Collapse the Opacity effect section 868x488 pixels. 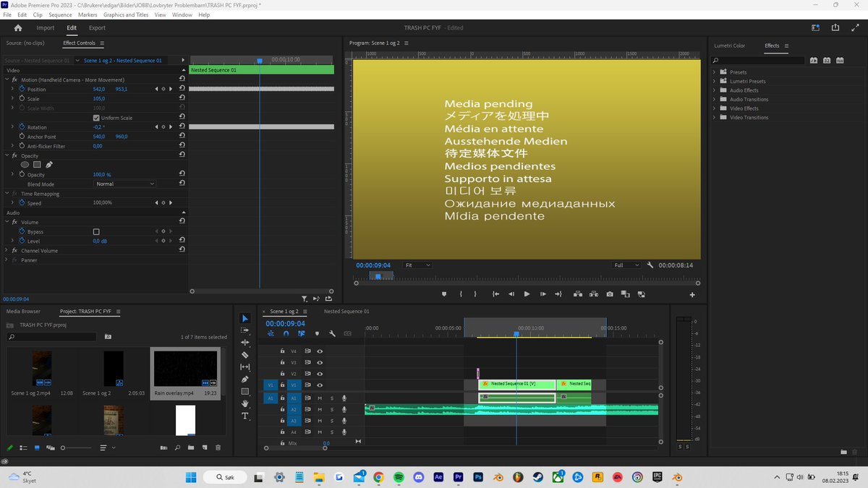point(7,155)
